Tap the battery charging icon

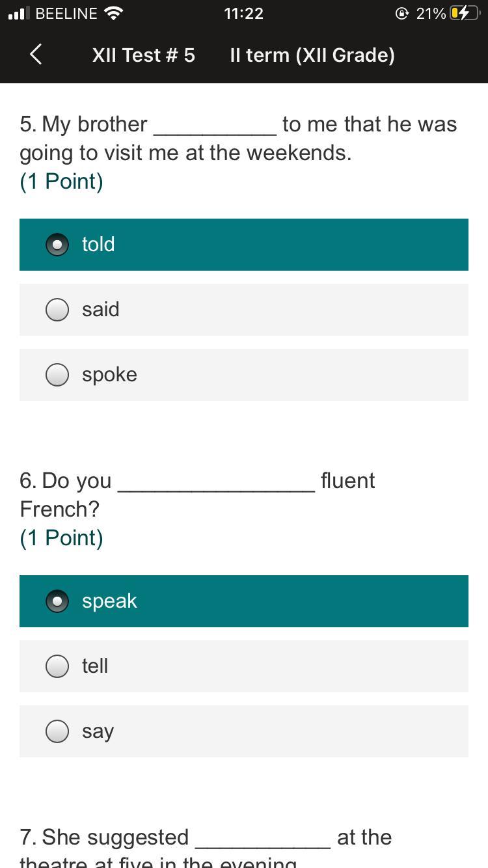point(463,13)
